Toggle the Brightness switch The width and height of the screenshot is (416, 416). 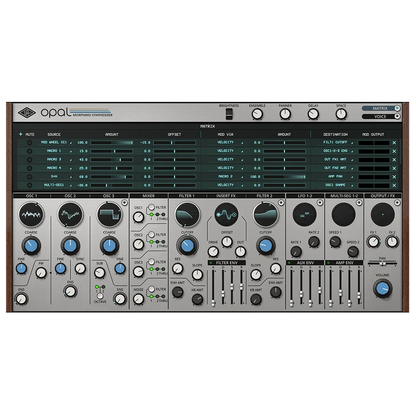tap(229, 114)
